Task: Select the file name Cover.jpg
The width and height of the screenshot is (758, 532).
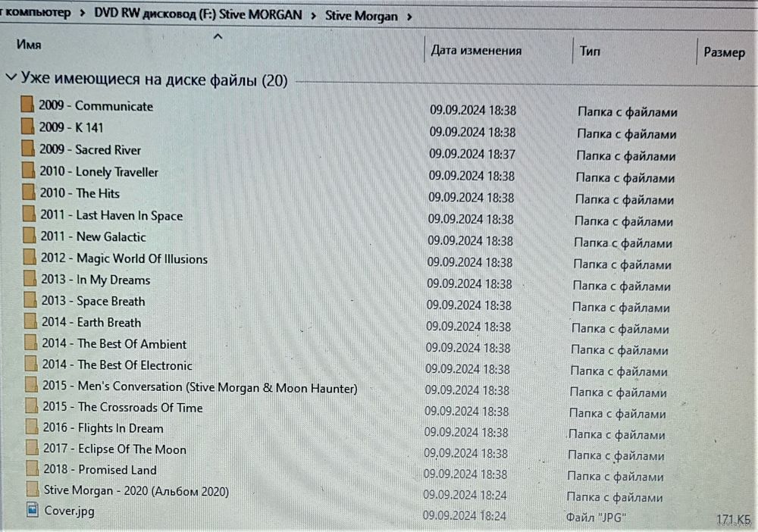Action: click(x=69, y=511)
